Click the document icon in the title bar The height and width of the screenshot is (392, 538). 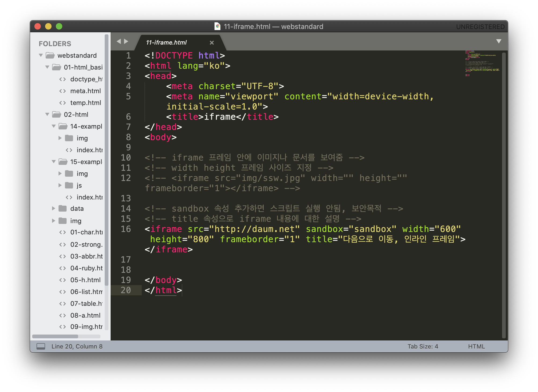point(217,26)
